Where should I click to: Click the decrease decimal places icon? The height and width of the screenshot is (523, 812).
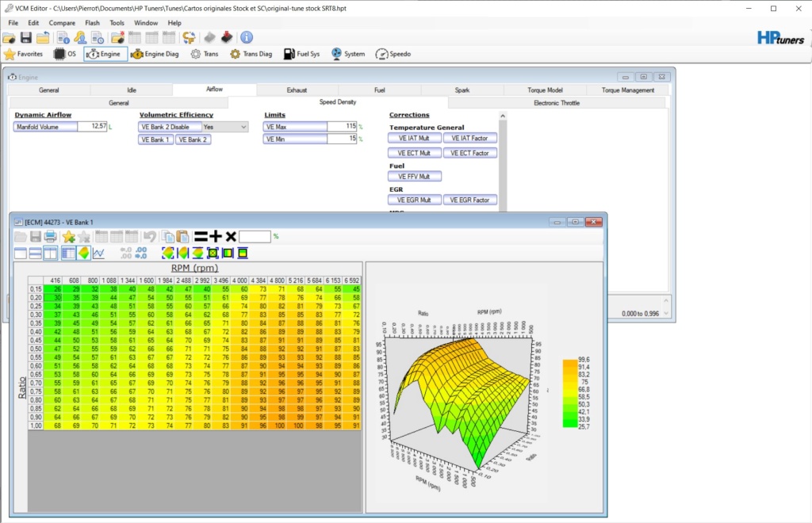(126, 253)
